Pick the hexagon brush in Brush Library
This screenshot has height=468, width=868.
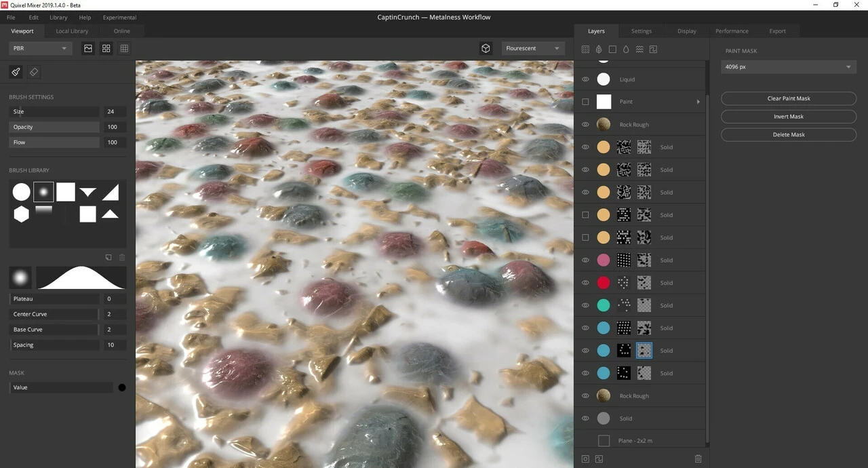[22, 214]
